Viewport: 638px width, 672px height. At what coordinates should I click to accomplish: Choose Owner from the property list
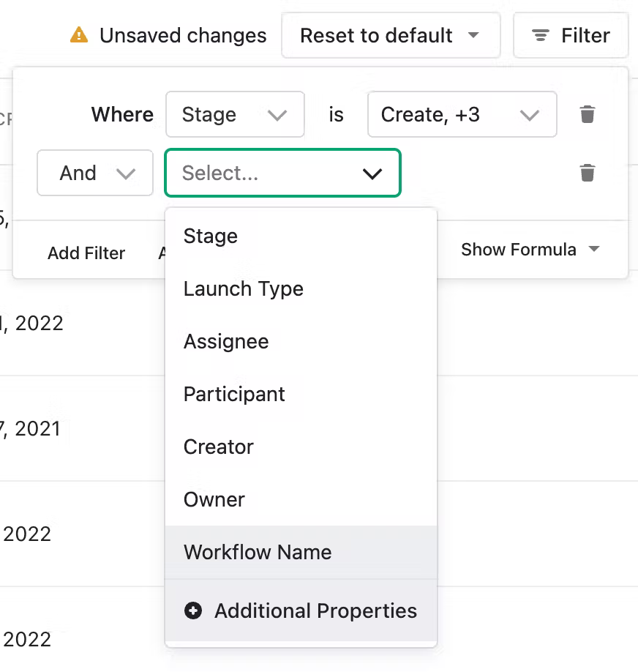tap(301, 500)
